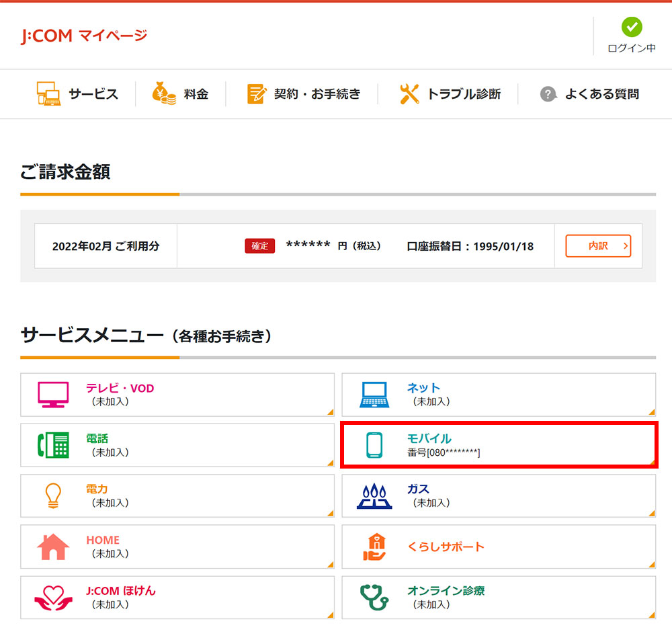Click the corner arrow on J:COM ほけん card
672x640 pixels.
coord(331,615)
